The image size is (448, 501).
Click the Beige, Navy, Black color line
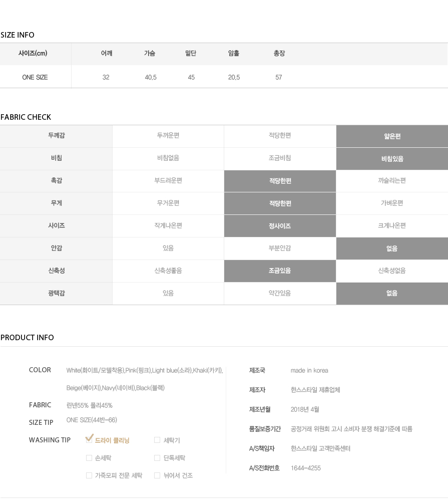[x=115, y=388]
